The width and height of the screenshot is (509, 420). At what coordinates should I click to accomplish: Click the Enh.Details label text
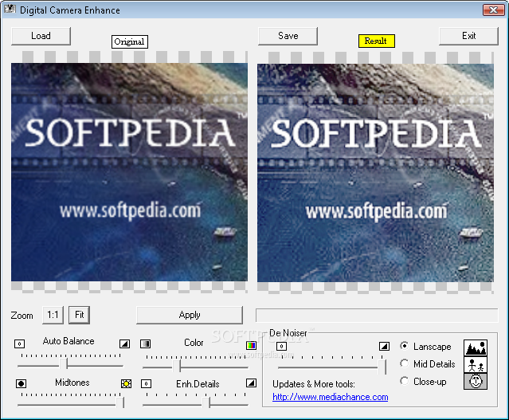pos(198,384)
